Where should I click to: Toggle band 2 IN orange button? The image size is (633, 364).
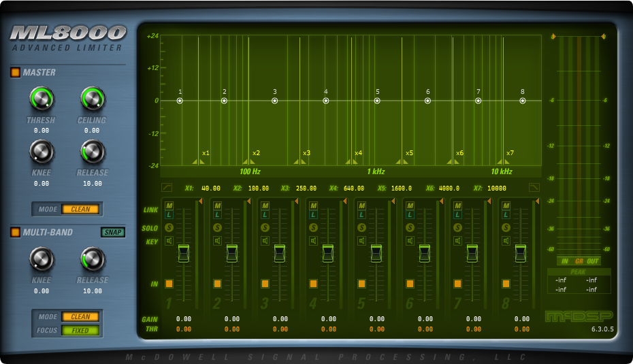click(x=217, y=284)
